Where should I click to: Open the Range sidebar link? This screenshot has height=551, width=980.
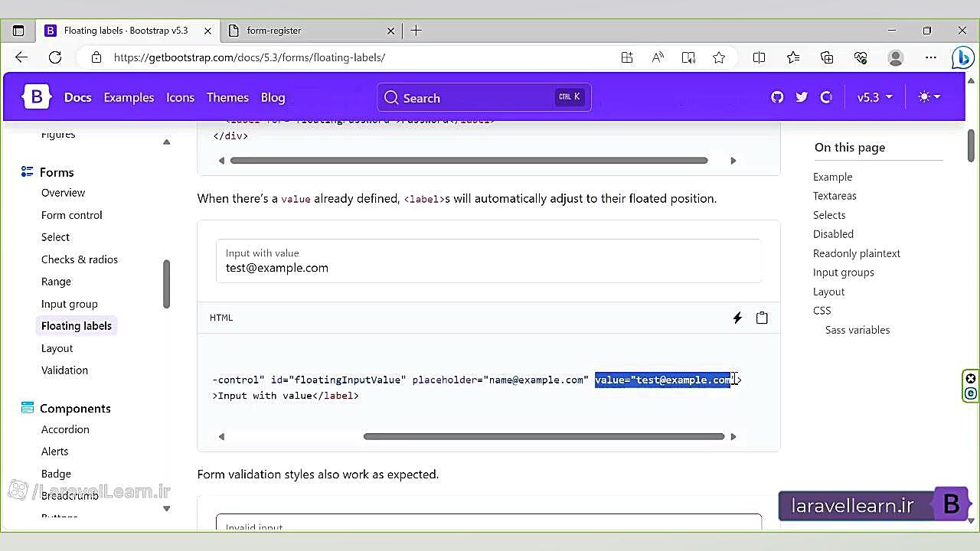point(56,282)
